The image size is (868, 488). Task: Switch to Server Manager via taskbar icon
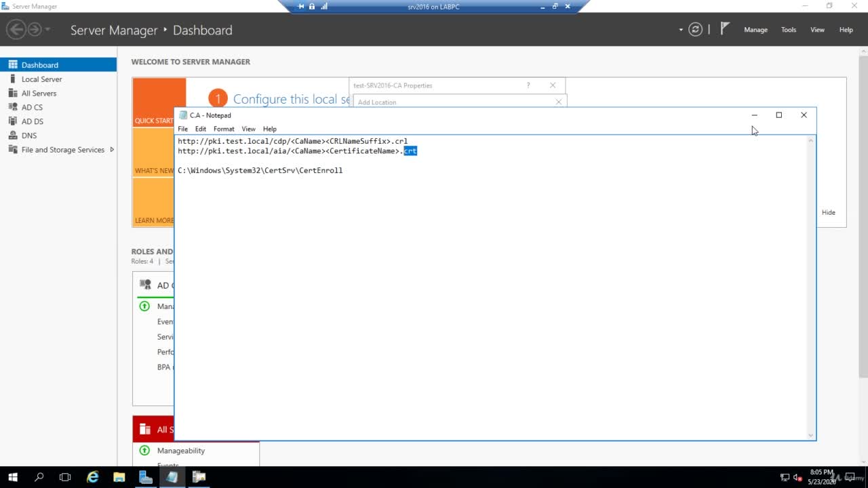146,477
